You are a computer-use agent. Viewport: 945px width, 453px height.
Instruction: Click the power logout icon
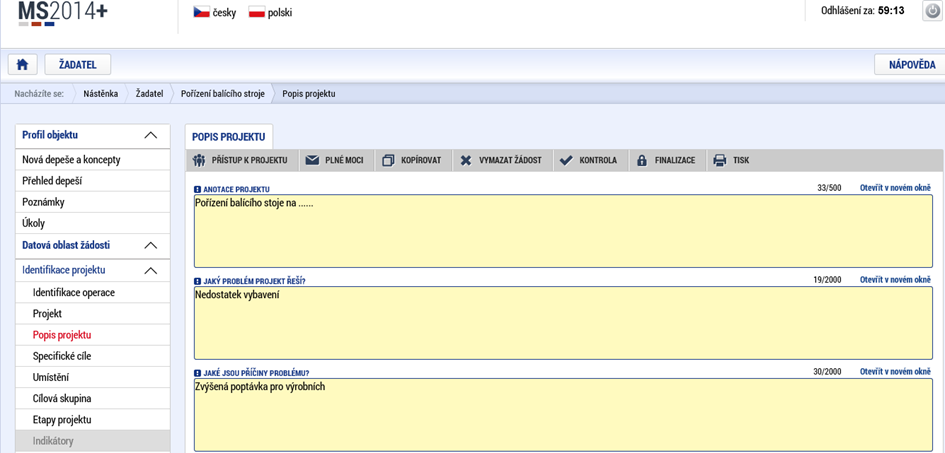pyautogui.click(x=931, y=11)
